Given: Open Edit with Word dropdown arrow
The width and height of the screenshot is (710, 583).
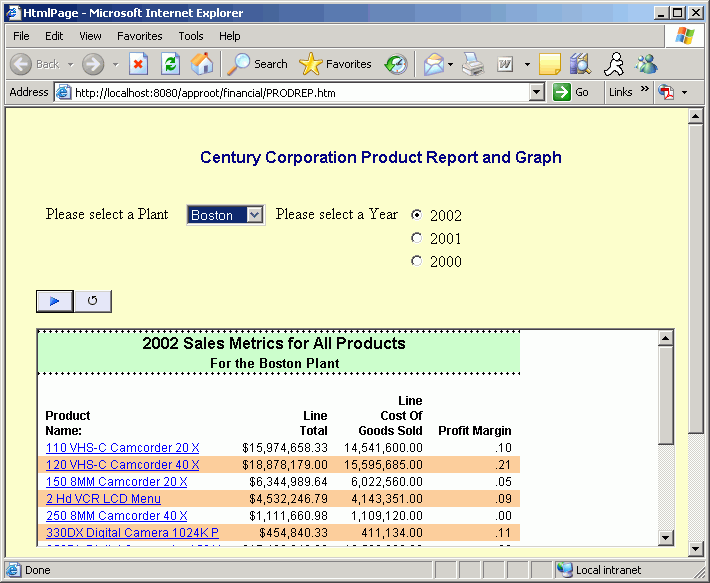Looking at the screenshot, I should pos(527,64).
